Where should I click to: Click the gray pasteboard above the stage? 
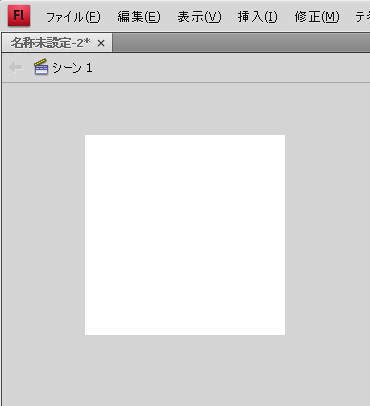pyautogui.click(x=185, y=109)
